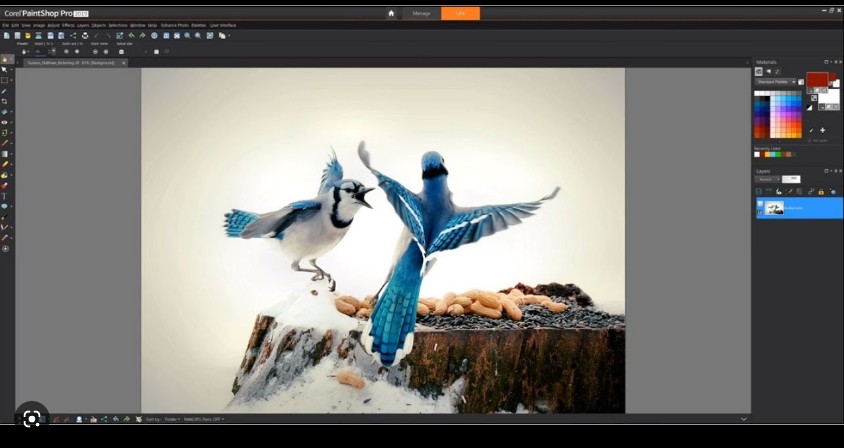Swap foreground and background colors
This screenshot has width=844, height=448.
pyautogui.click(x=812, y=97)
